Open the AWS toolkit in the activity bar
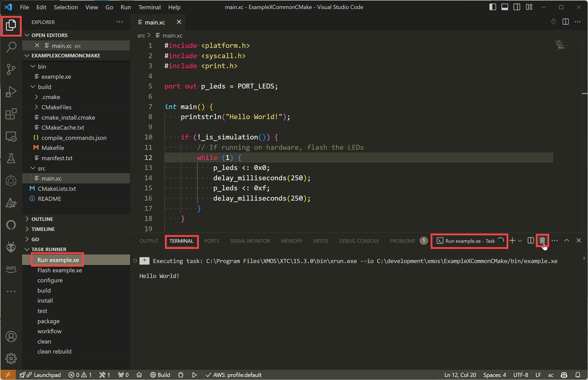The height and width of the screenshot is (380, 588). (11, 269)
